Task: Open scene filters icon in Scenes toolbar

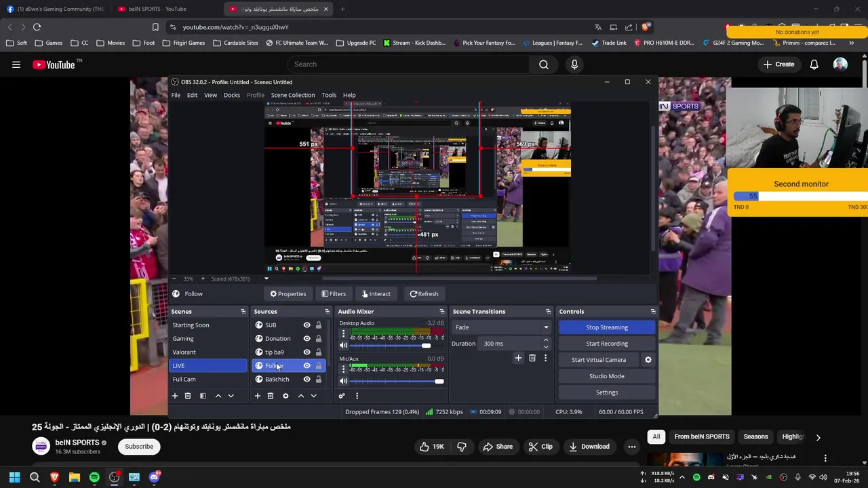Action: 203,396
